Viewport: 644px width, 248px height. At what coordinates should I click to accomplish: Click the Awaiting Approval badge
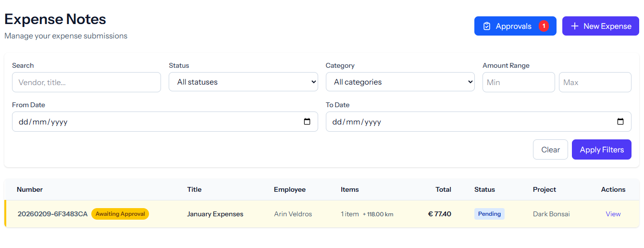tap(120, 214)
